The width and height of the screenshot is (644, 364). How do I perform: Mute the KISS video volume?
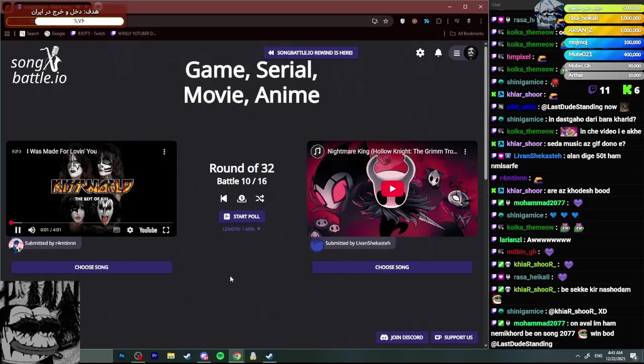point(32,230)
